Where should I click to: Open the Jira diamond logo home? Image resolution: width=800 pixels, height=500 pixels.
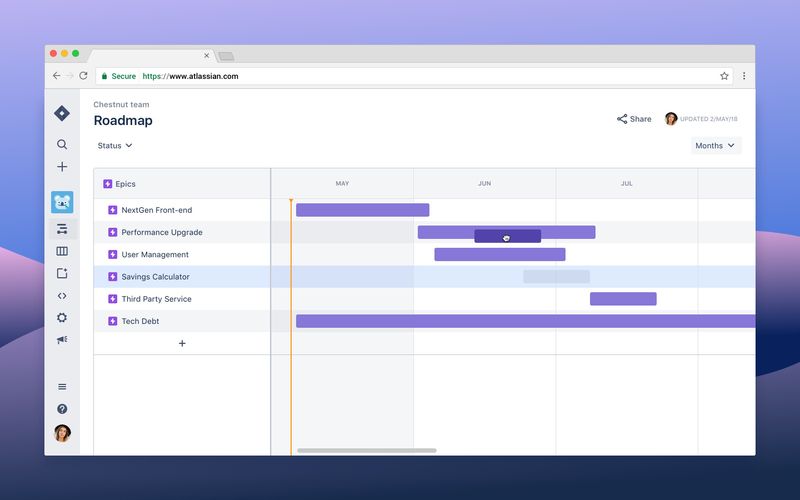tap(62, 113)
